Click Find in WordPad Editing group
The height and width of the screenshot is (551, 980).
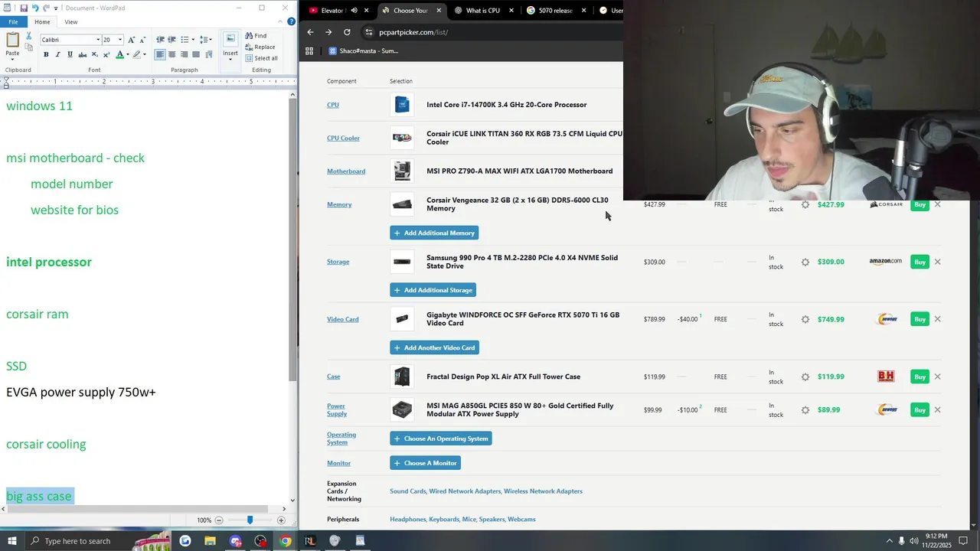click(x=256, y=36)
